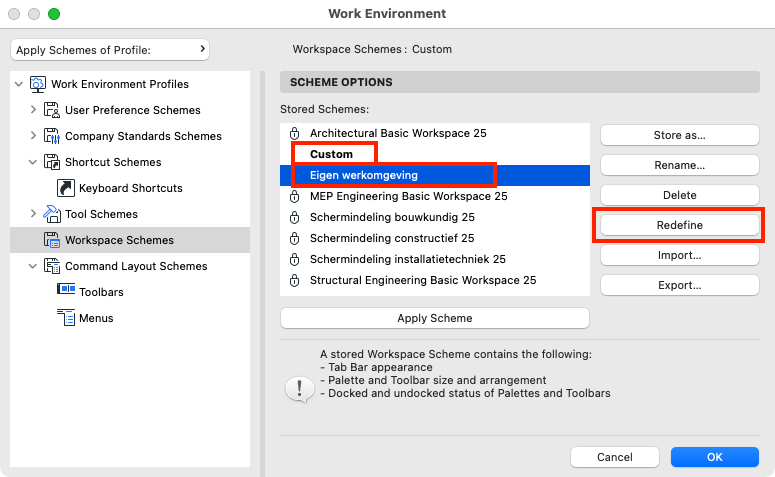Click the Work Environment Profiles icon
This screenshot has height=477, width=775.
[x=38, y=84]
